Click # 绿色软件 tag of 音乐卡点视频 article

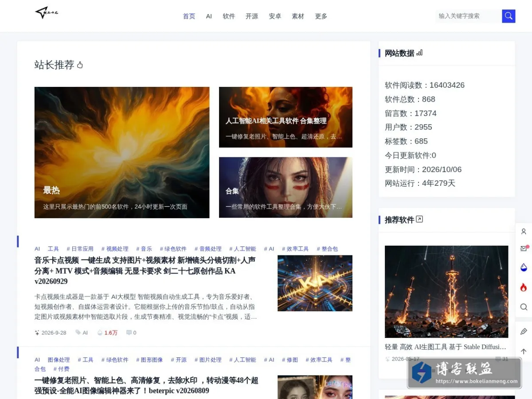173,249
